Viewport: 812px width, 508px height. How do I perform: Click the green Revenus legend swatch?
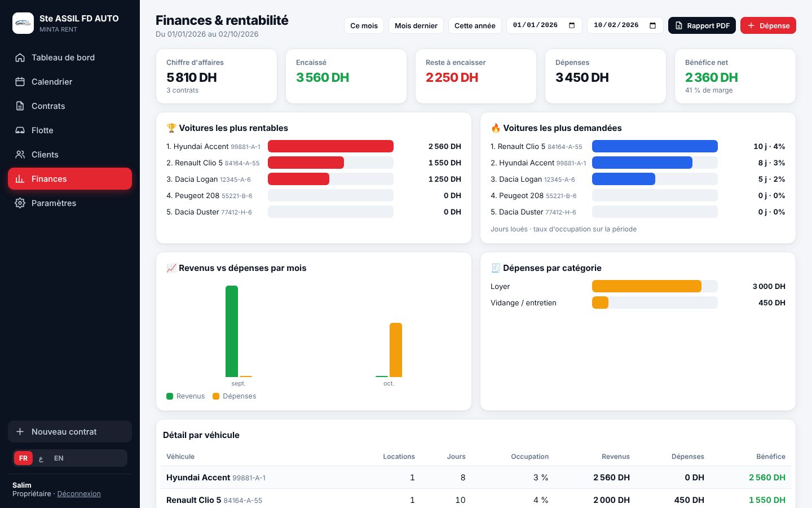170,396
